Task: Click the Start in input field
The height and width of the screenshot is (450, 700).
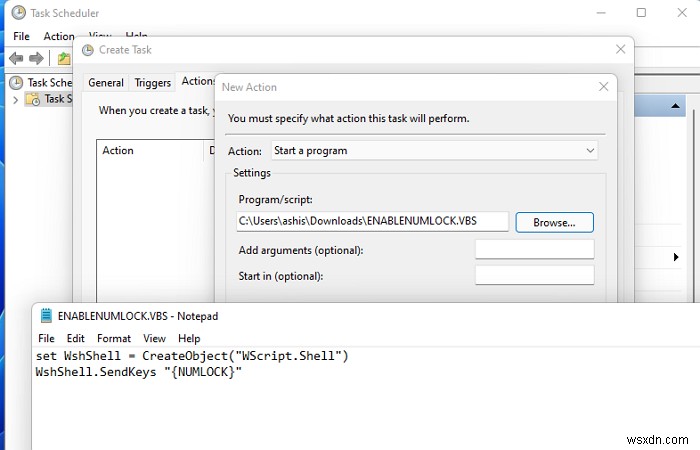Action: tap(534, 275)
